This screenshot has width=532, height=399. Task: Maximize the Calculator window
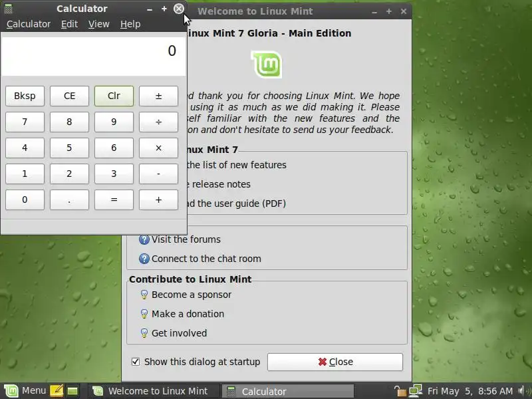pos(164,9)
